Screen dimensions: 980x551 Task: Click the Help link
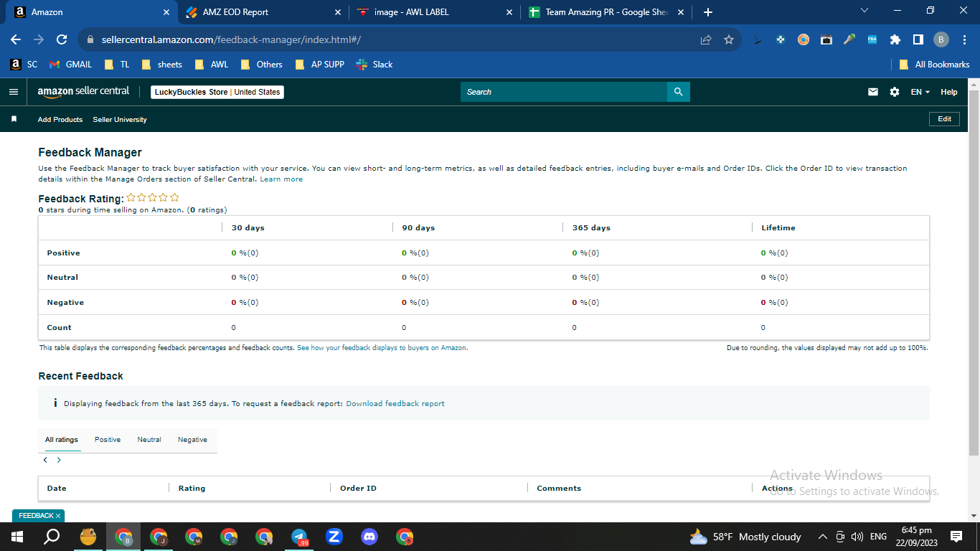tap(949, 92)
